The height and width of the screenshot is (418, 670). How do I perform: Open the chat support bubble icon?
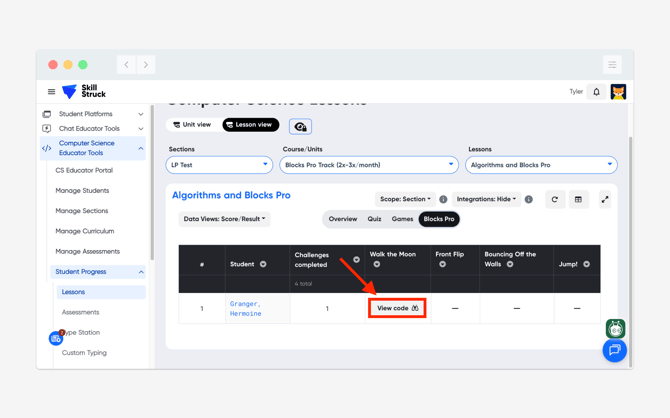(614, 350)
